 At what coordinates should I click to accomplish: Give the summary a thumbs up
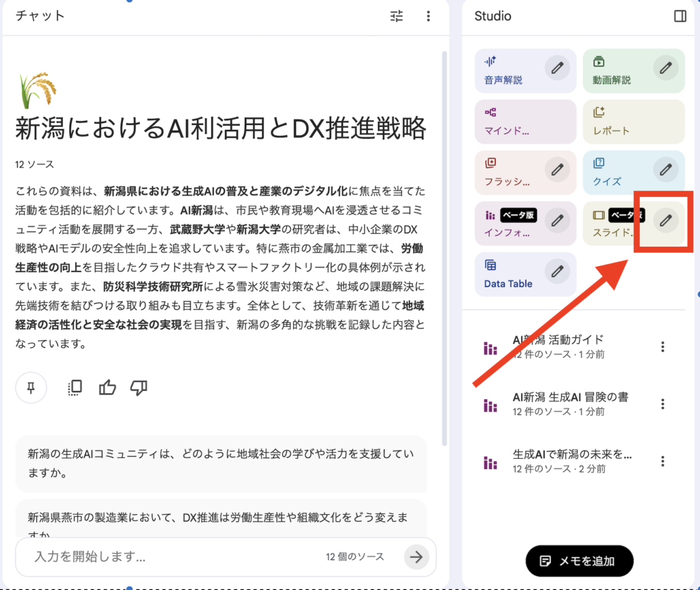click(107, 388)
